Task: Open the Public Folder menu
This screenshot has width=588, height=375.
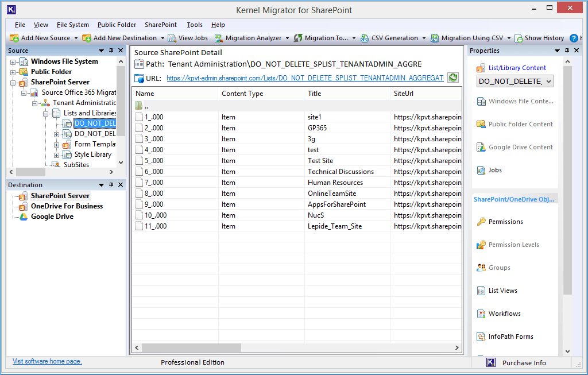Action: tap(117, 25)
